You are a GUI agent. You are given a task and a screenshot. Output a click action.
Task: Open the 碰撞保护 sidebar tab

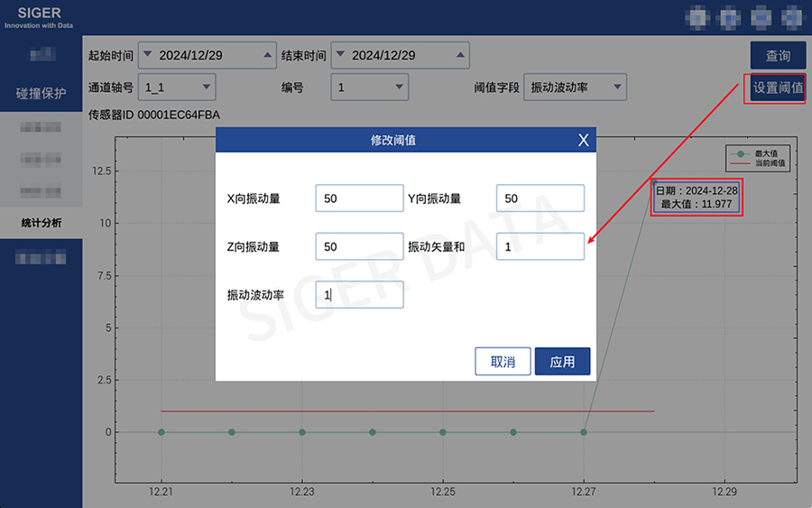pos(41,94)
